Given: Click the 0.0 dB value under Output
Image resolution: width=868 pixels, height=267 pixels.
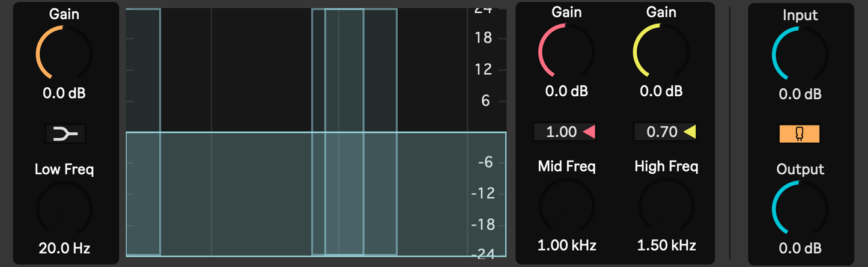Looking at the screenshot, I should (800, 248).
